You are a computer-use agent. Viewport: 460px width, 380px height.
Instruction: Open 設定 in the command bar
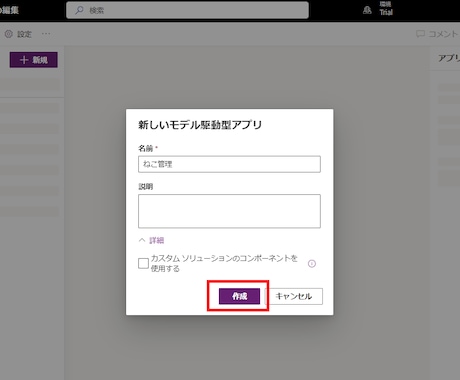pyautogui.click(x=18, y=34)
